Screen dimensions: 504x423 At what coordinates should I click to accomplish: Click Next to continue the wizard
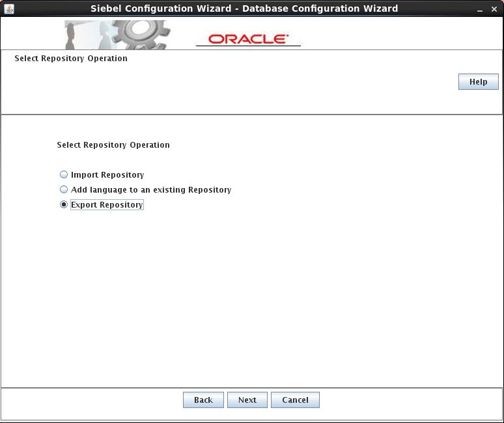247,400
